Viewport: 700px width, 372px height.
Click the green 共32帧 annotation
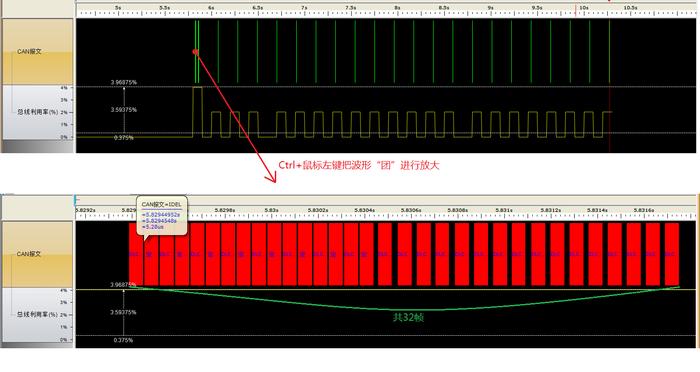408,318
